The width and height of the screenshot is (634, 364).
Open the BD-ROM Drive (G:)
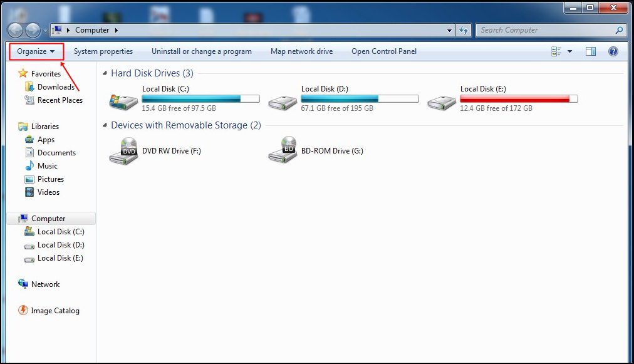331,150
